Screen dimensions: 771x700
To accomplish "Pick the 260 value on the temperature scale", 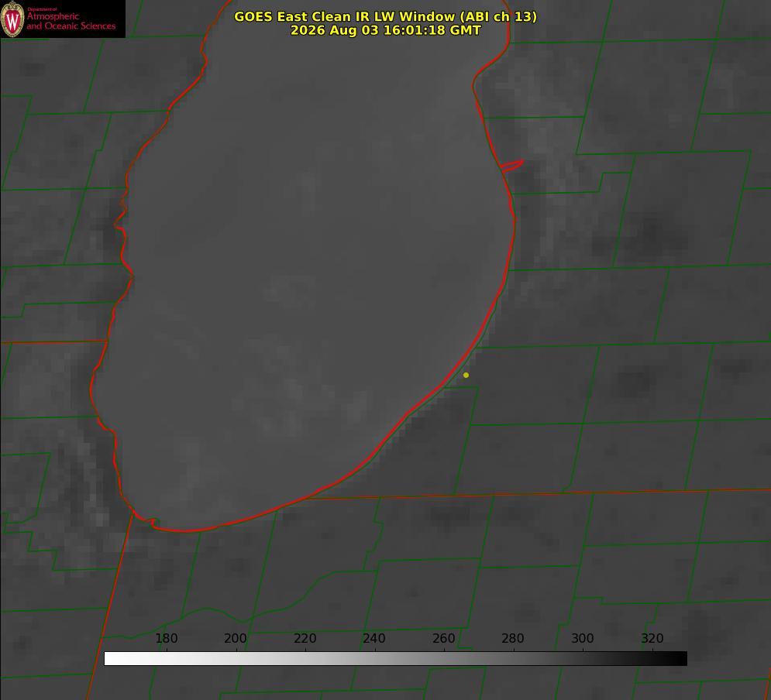I will (x=443, y=638).
